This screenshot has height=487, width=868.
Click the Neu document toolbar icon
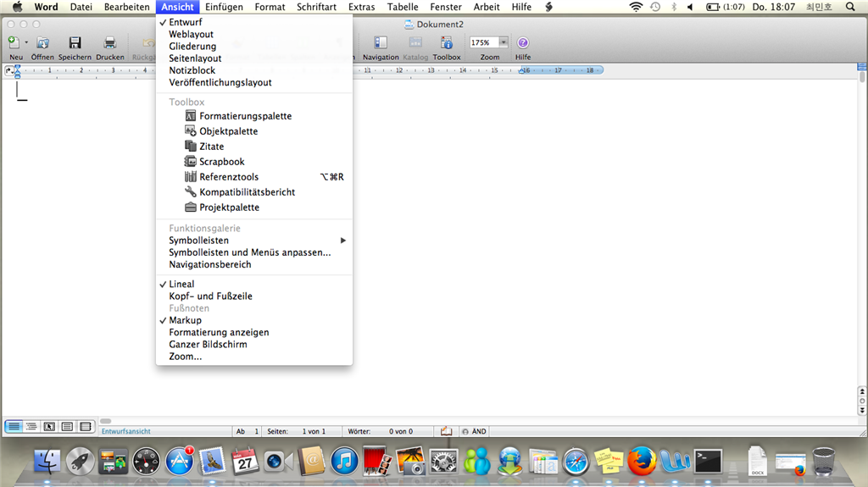pyautogui.click(x=14, y=42)
